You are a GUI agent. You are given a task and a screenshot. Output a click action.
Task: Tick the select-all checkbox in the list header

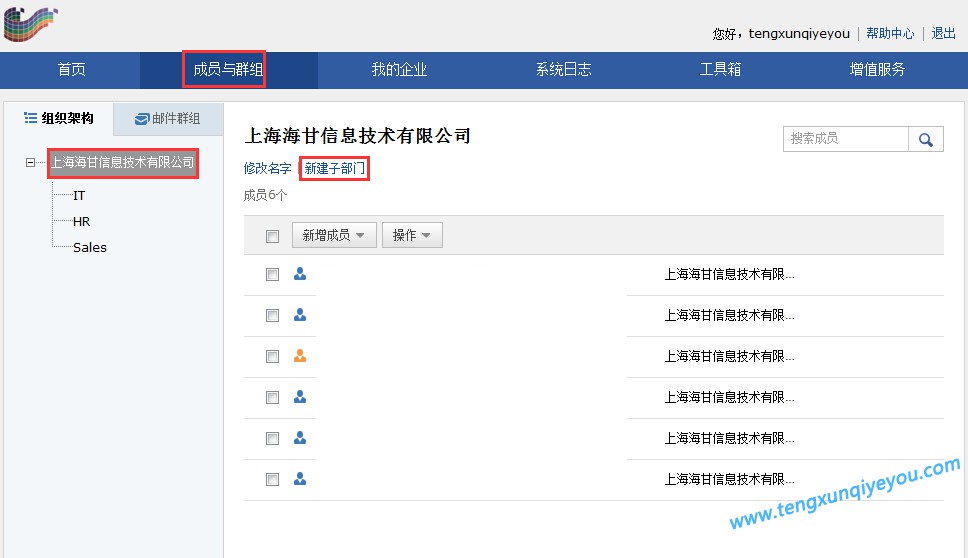tap(272, 236)
